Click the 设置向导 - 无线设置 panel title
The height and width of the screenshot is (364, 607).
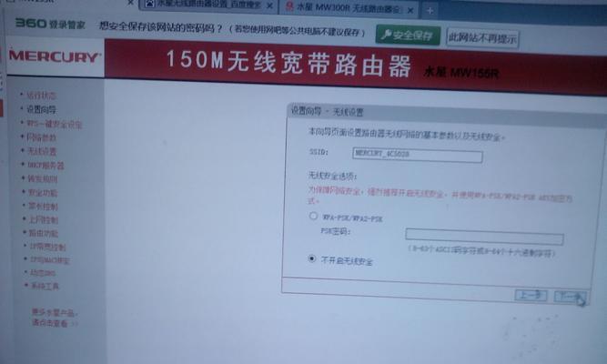click(327, 112)
